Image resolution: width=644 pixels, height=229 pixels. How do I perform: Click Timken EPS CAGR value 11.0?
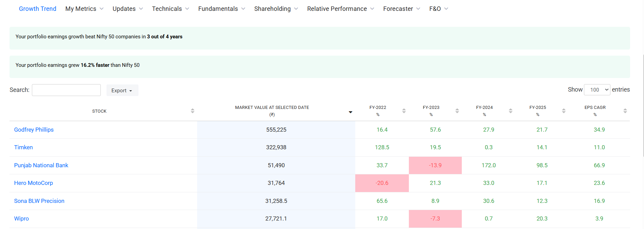(x=599, y=147)
